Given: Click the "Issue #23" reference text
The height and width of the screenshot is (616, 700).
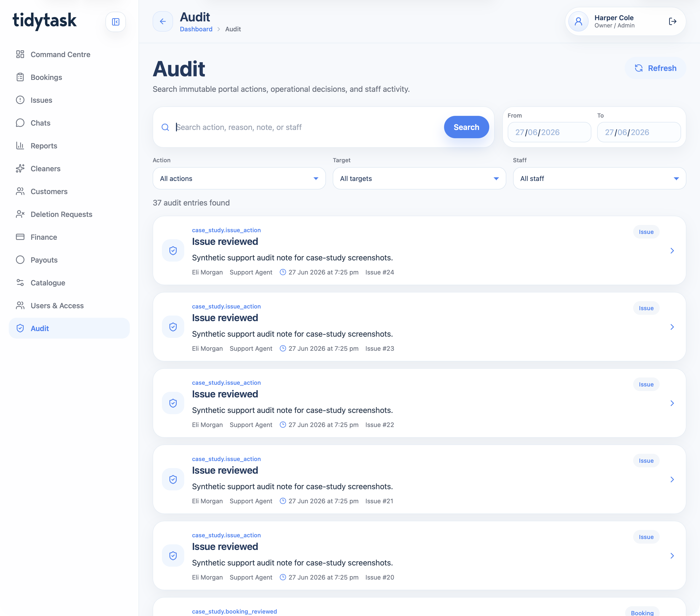Looking at the screenshot, I should (x=379, y=348).
